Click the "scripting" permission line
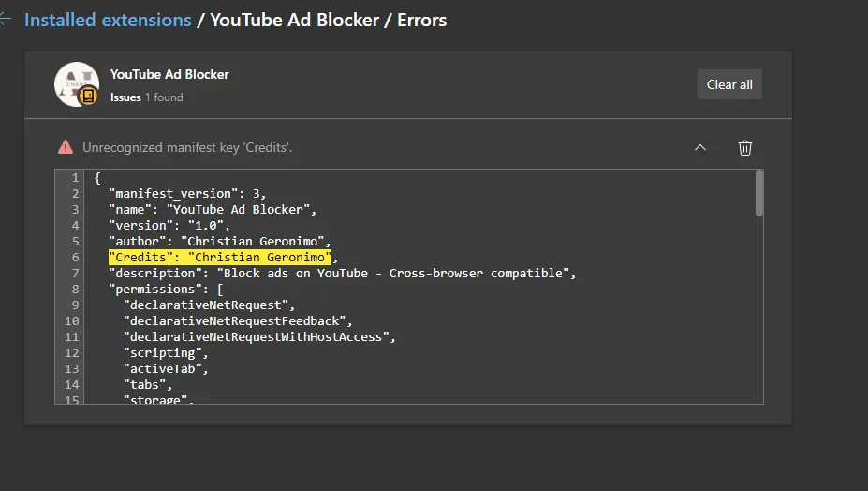This screenshot has height=491, width=868. click(x=166, y=353)
